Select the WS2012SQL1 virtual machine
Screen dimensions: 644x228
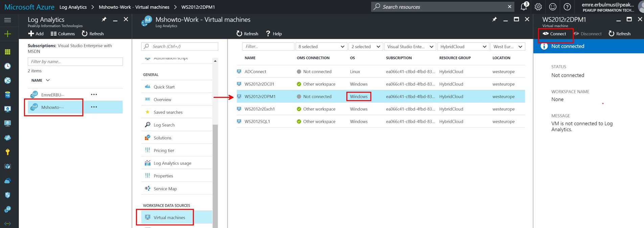pyautogui.click(x=381, y=122)
